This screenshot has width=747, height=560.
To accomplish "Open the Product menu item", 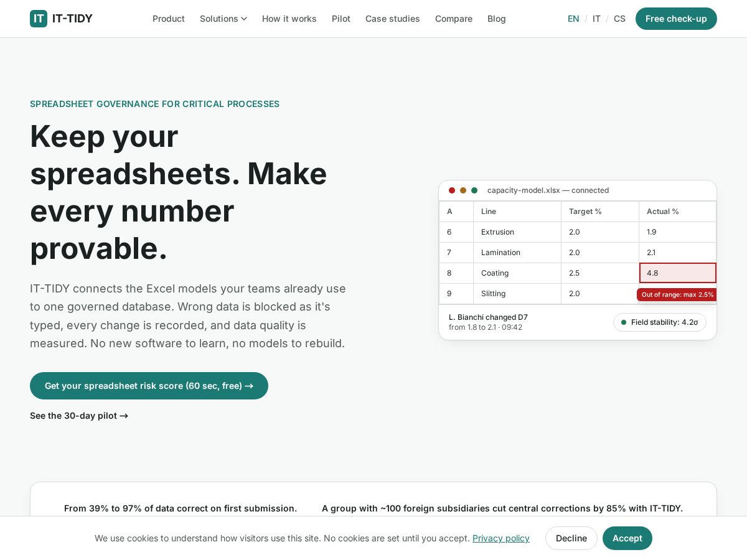I will [169, 19].
